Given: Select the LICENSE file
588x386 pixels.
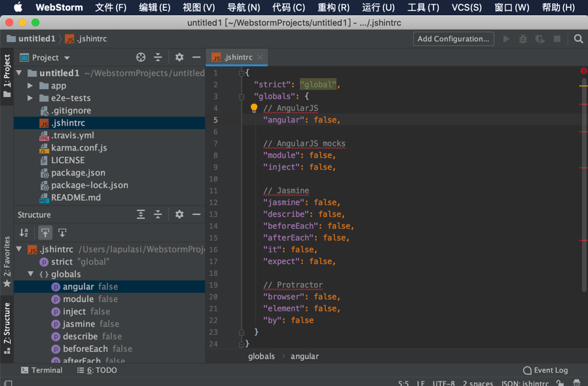Looking at the screenshot, I should tap(109, 160).
